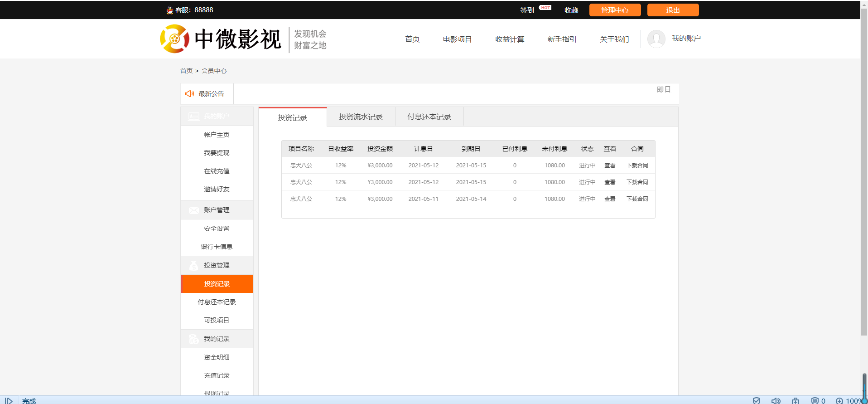Click the security shield icon in status bar
868x404 pixels.
click(x=757, y=400)
